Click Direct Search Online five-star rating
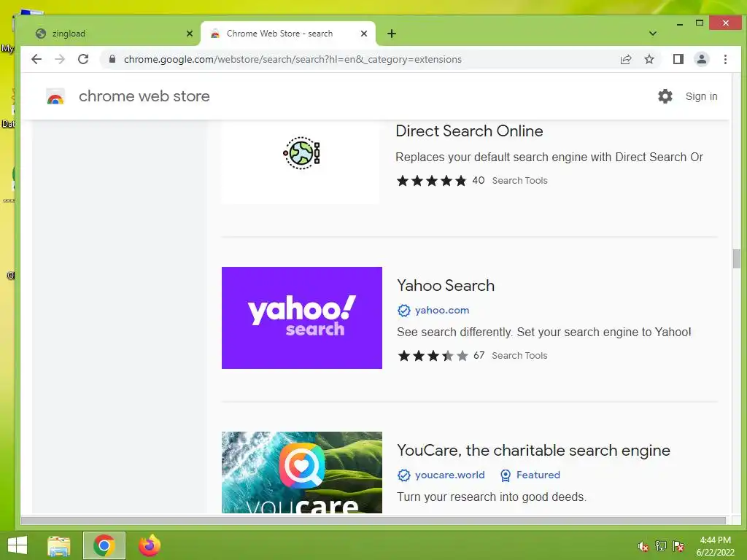 point(431,181)
